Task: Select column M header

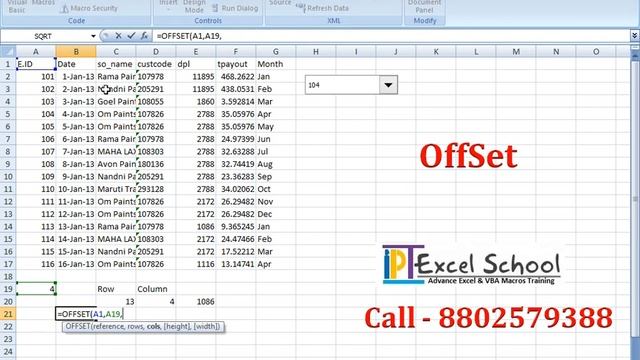Action: click(516, 51)
